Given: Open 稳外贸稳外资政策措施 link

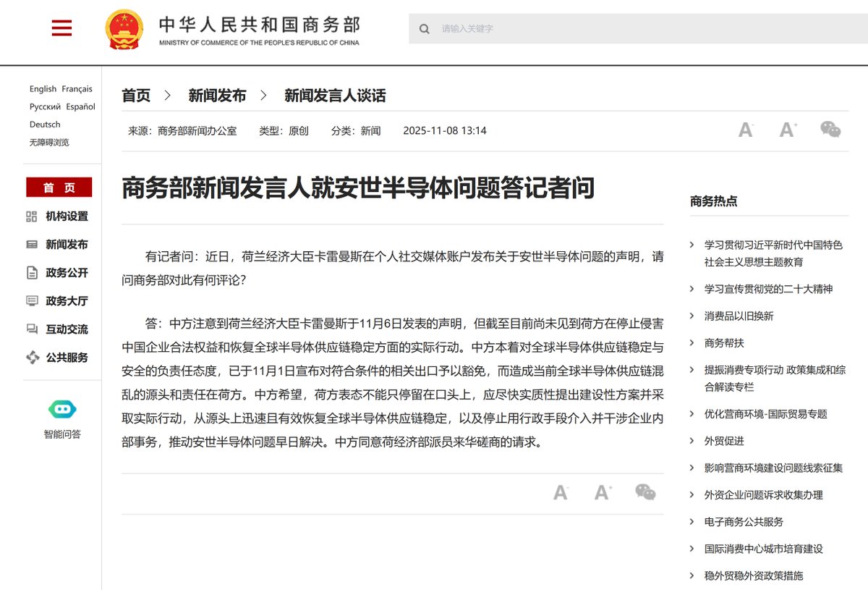Looking at the screenshot, I should (x=754, y=576).
